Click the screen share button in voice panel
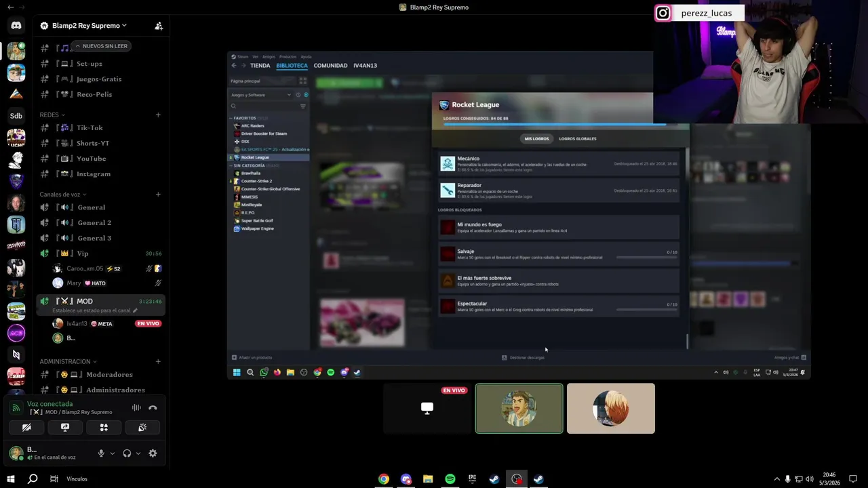 (65, 428)
